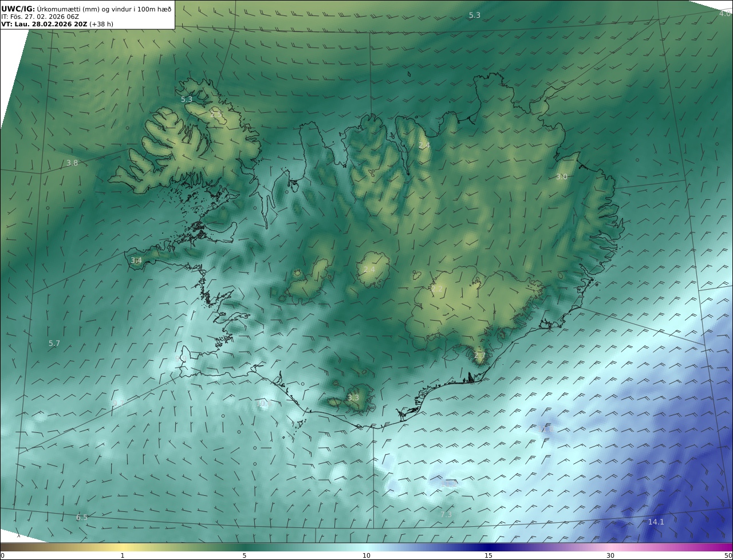
Task: Click the colour scale tick label '50'
Action: 728,555
